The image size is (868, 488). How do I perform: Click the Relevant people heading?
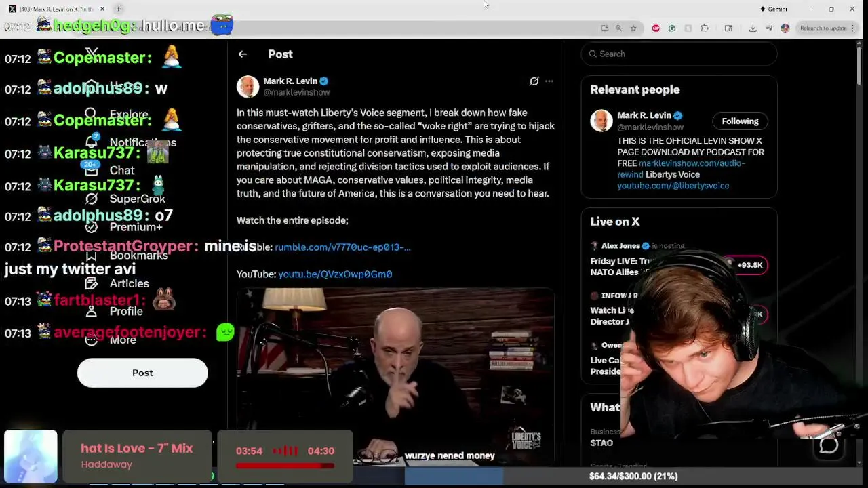click(x=635, y=89)
